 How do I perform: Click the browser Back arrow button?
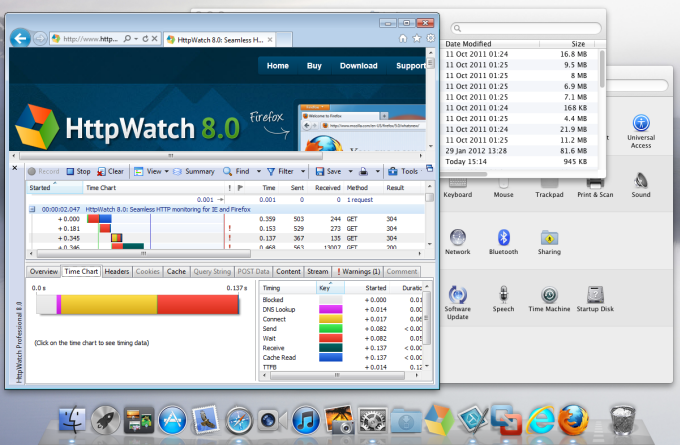pos(20,39)
